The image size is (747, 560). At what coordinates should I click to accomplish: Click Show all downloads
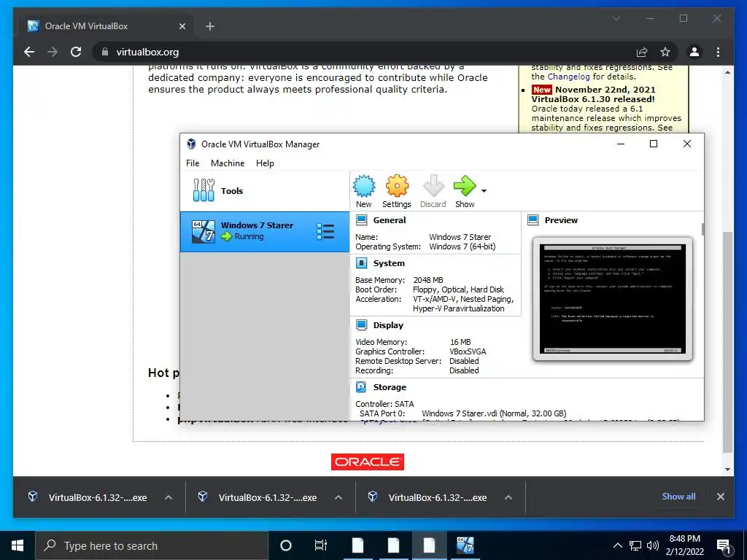(678, 496)
